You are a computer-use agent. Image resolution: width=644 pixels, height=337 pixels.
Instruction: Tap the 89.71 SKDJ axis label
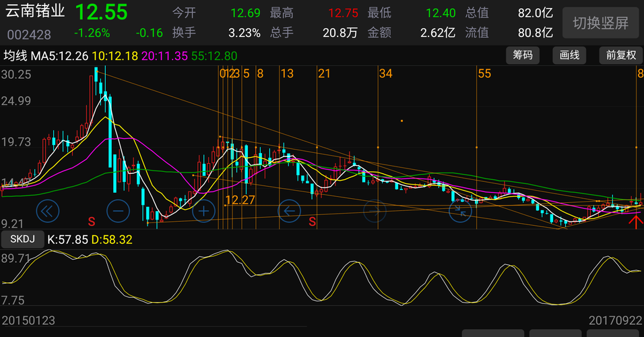(x=16, y=259)
